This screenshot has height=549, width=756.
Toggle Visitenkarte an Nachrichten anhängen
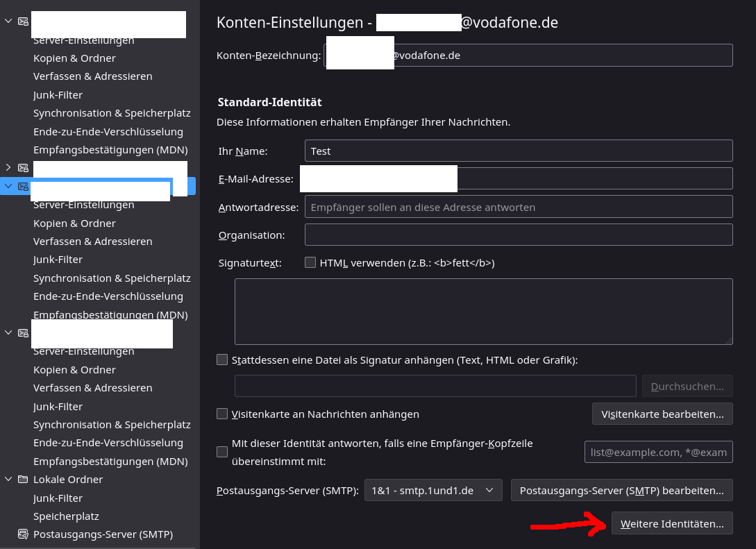222,414
